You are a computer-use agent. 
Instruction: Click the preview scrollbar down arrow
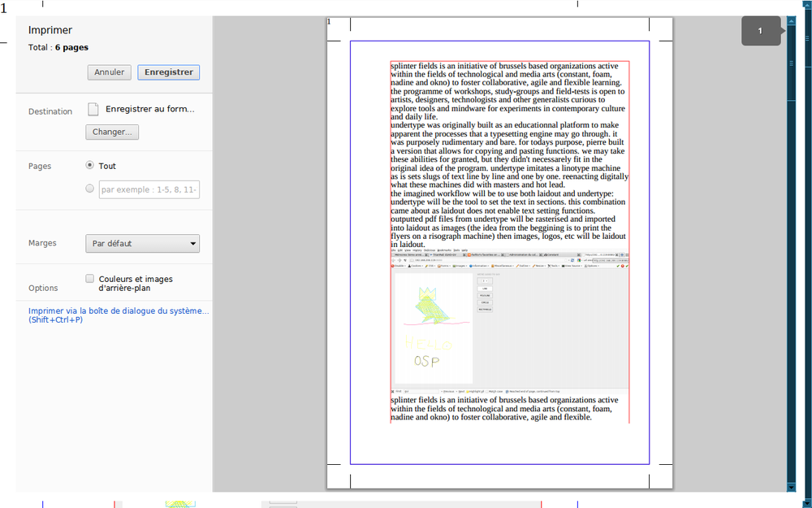point(791,487)
